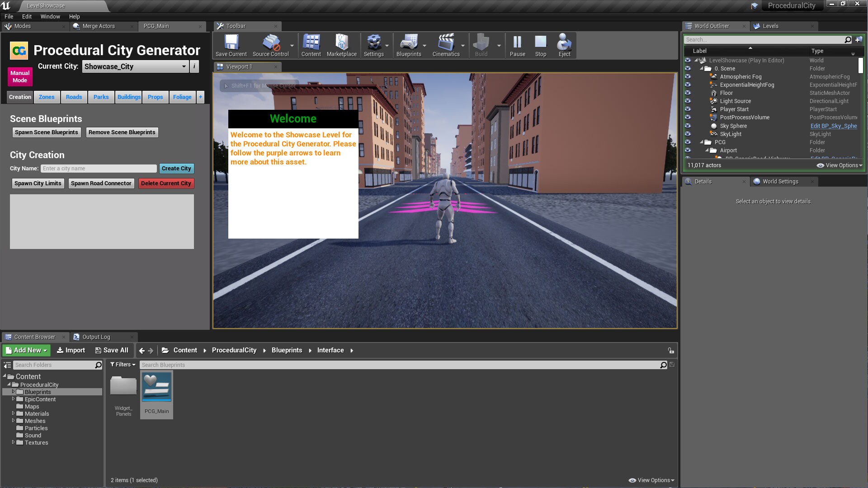
Task: Click the Save Current toolbar icon
Action: (x=231, y=45)
